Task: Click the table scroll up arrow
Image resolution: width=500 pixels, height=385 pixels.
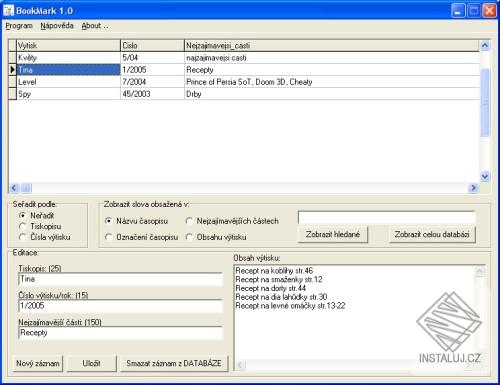Action: [x=485, y=45]
